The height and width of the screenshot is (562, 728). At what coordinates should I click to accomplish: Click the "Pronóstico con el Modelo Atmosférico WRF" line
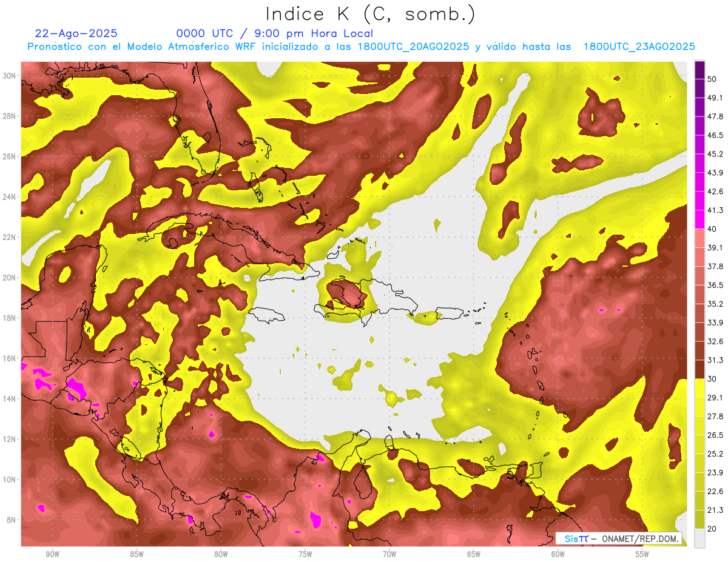point(361,47)
